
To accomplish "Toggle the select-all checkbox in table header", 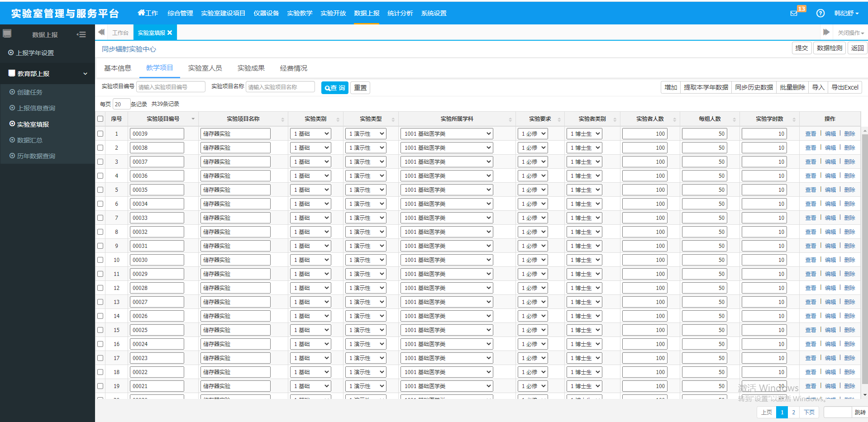I will (100, 119).
